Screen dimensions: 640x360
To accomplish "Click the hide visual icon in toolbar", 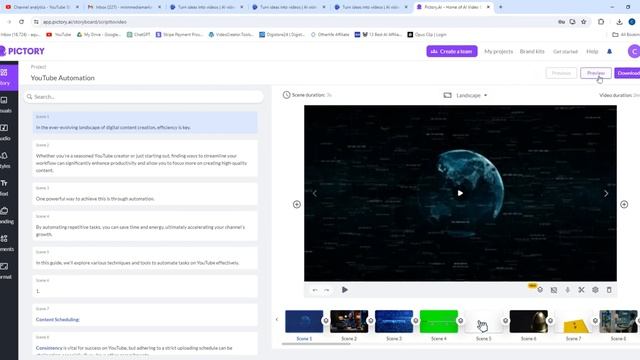I will click(553, 290).
